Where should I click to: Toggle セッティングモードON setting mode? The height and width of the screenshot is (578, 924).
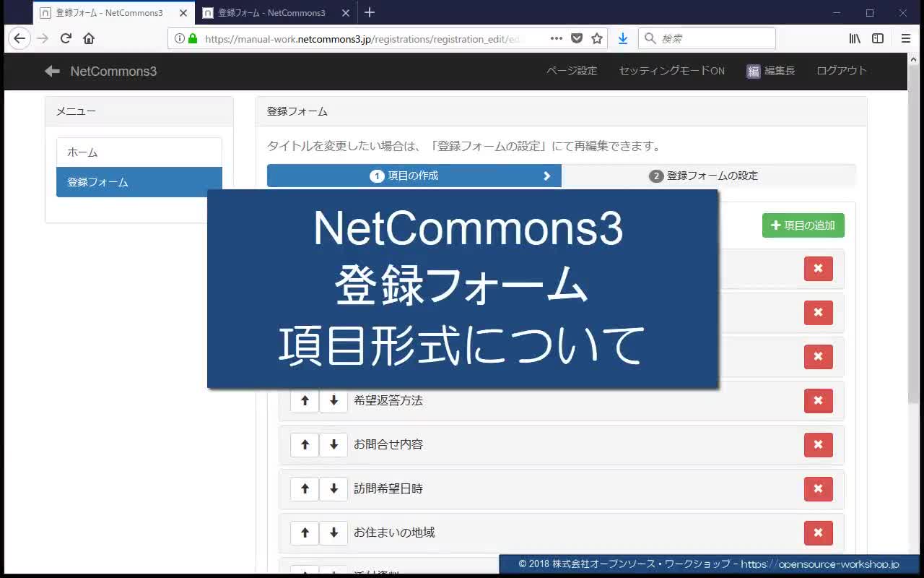click(671, 71)
